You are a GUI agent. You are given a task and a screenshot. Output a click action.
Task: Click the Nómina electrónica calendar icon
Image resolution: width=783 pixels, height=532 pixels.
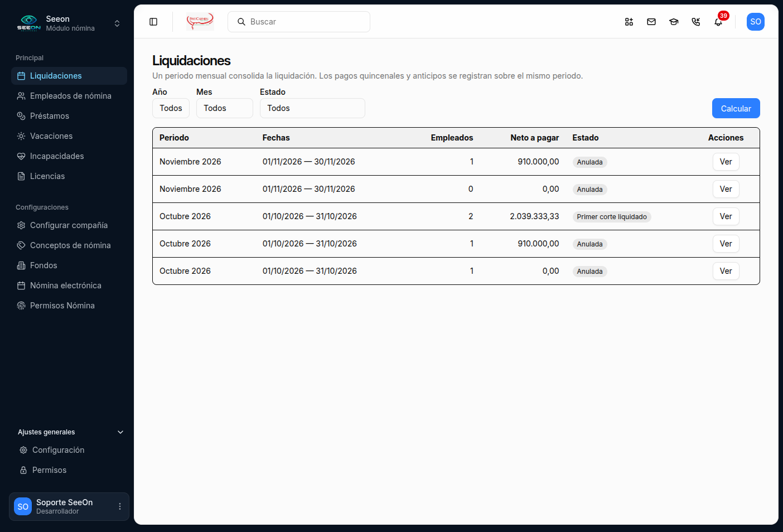point(21,286)
